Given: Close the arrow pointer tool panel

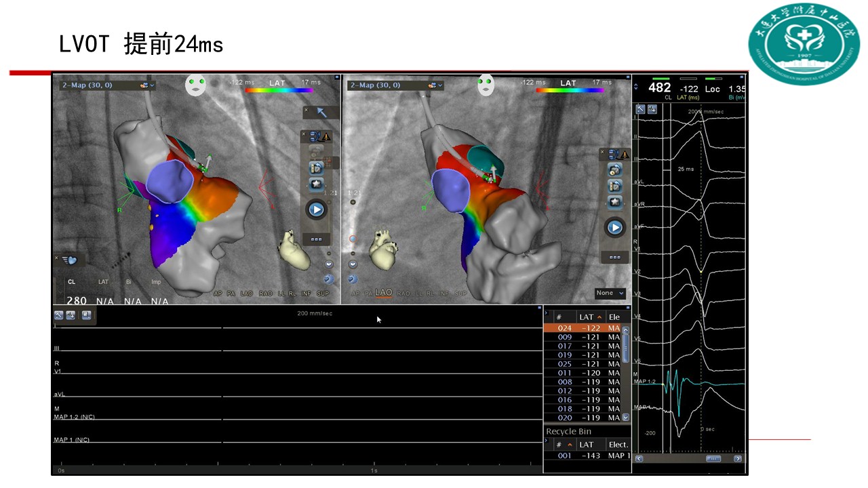Looking at the screenshot, I should 306,110.
